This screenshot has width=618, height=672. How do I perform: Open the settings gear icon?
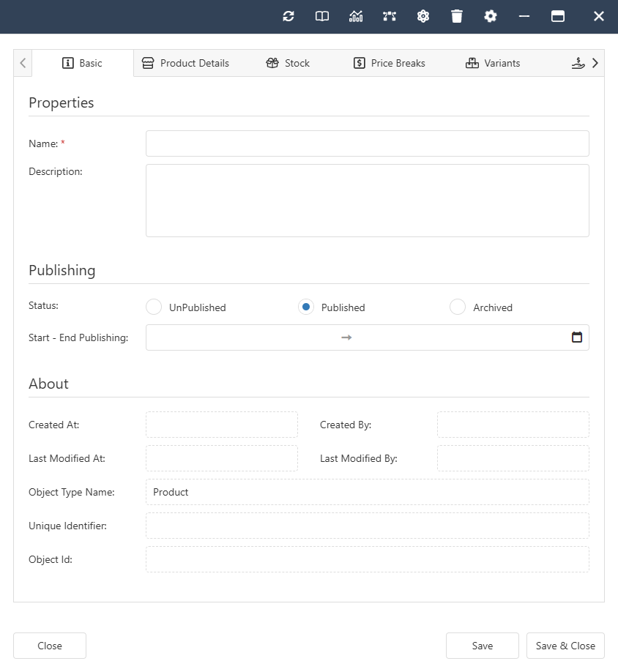(491, 16)
